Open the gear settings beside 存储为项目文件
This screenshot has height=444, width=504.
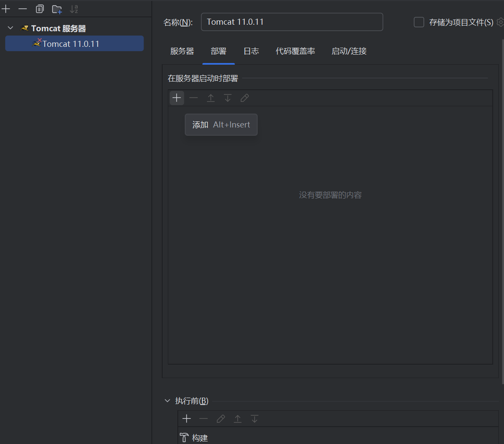tap(500, 22)
